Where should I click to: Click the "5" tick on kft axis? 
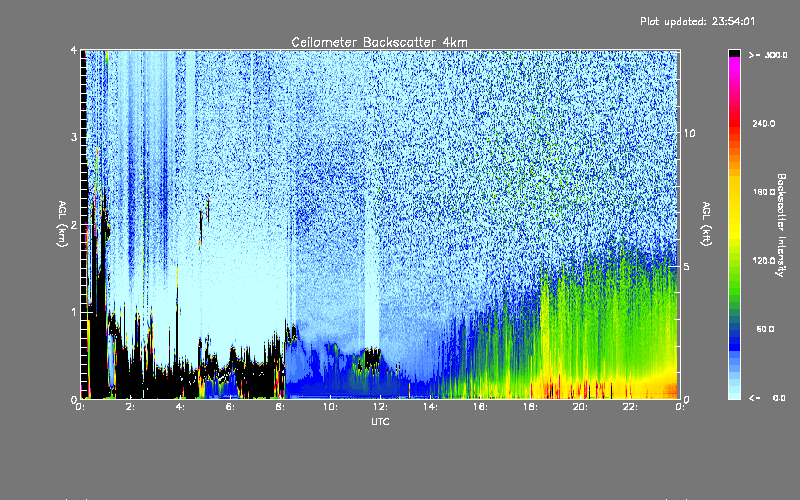point(686,266)
